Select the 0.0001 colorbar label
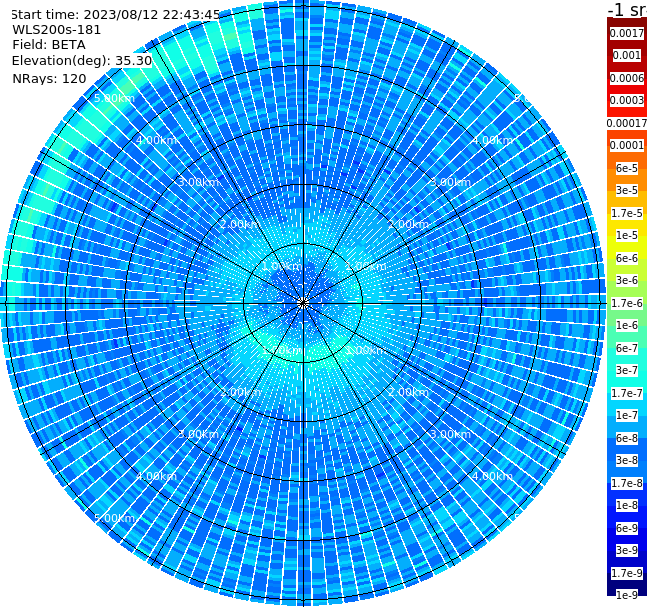This screenshot has height=607, width=647. 627,145
